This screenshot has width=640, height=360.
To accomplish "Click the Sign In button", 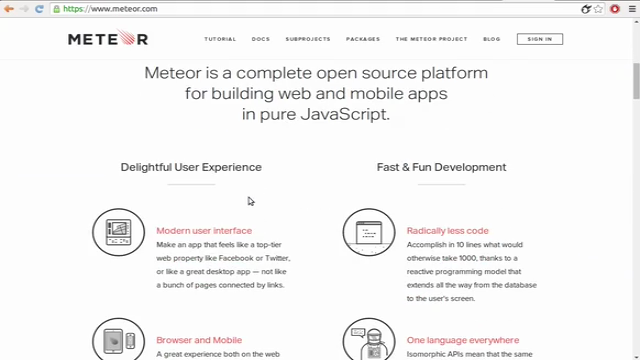I will pos(540,39).
